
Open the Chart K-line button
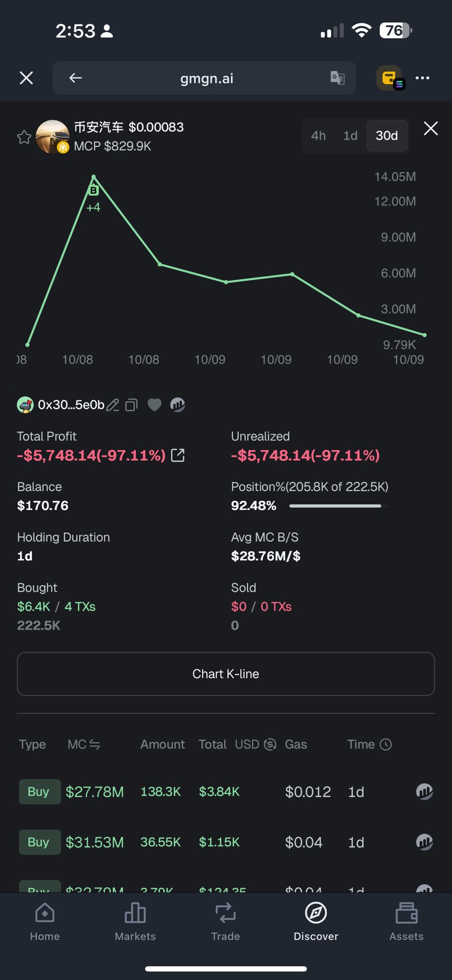click(226, 674)
